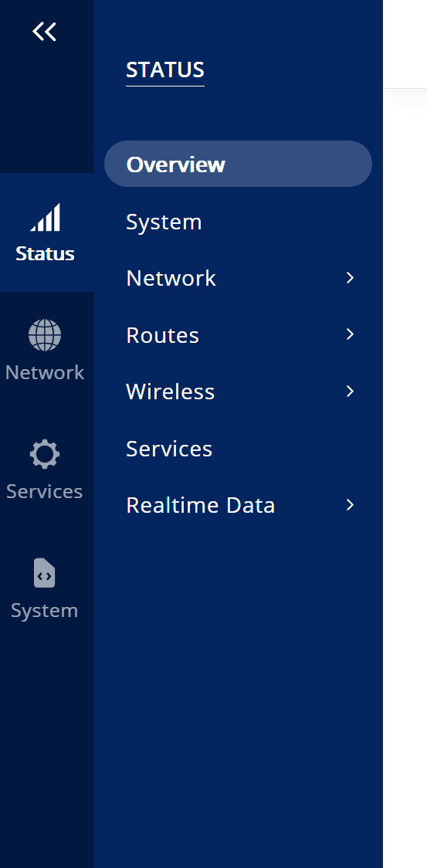This screenshot has width=427, height=868.
Task: Click the Status text label in the sidebar
Action: (x=45, y=253)
